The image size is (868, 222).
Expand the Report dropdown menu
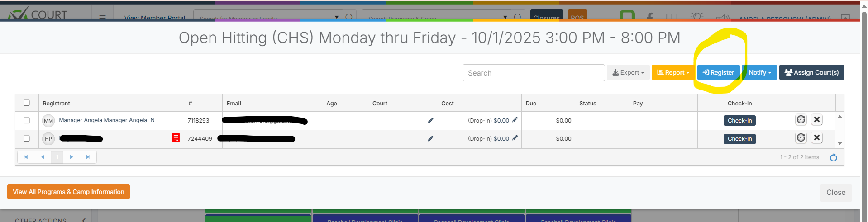pos(673,72)
